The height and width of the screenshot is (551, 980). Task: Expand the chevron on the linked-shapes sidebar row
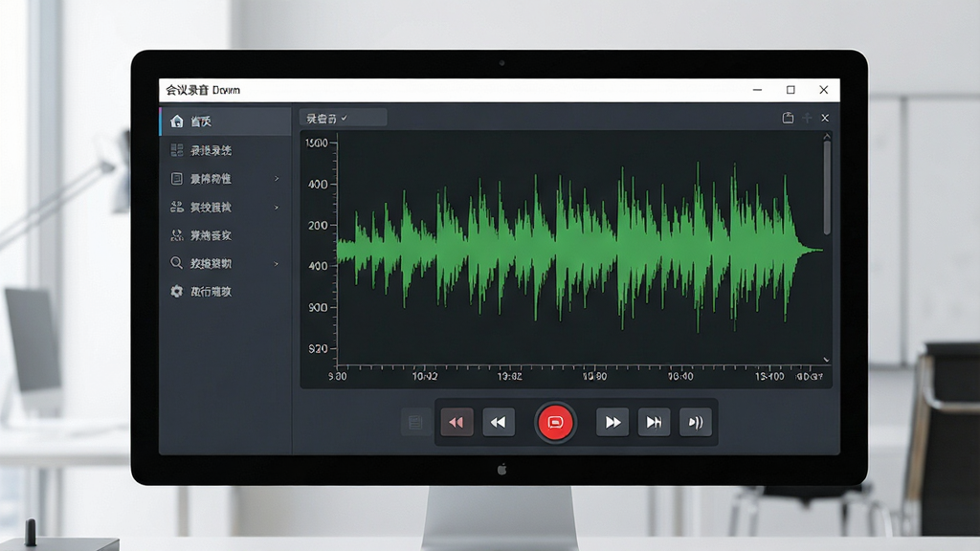(277, 208)
